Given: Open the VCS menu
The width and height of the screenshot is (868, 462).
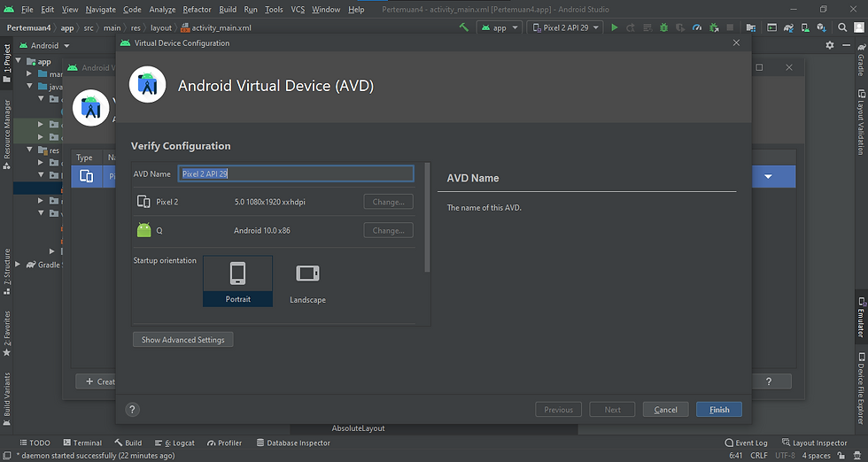Looking at the screenshot, I should pyautogui.click(x=298, y=10).
